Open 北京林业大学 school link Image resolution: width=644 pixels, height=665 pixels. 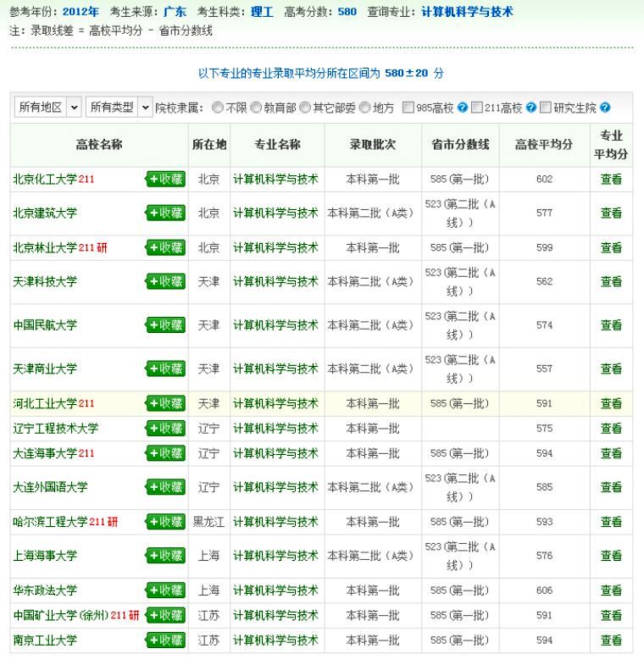45,247
